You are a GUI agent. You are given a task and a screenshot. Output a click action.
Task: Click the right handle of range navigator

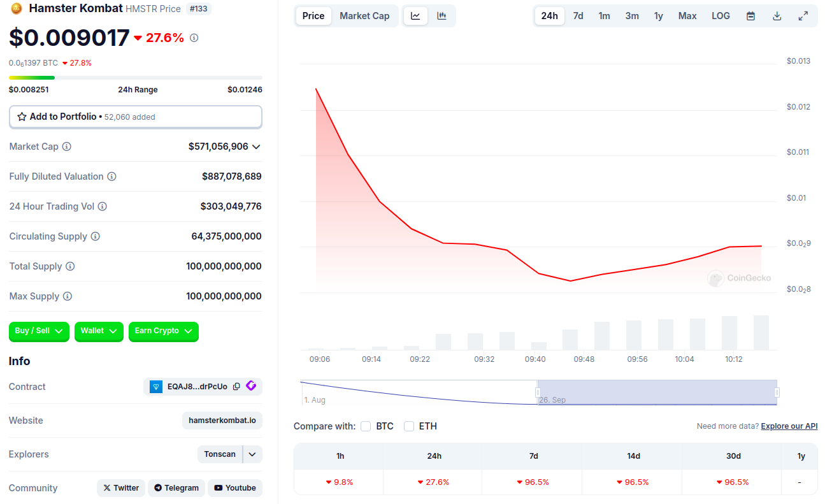(x=777, y=392)
